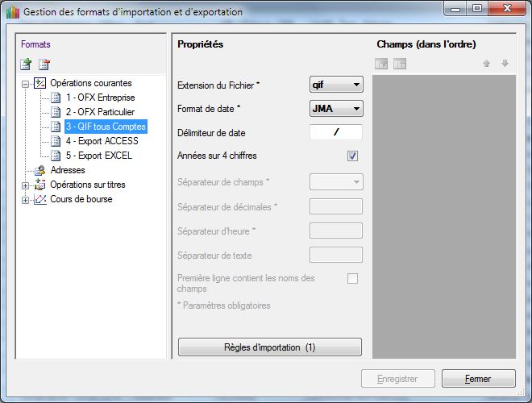Click the document icon beside OFX Entreprise
Image resolution: width=532 pixels, height=403 pixels.
click(x=56, y=98)
